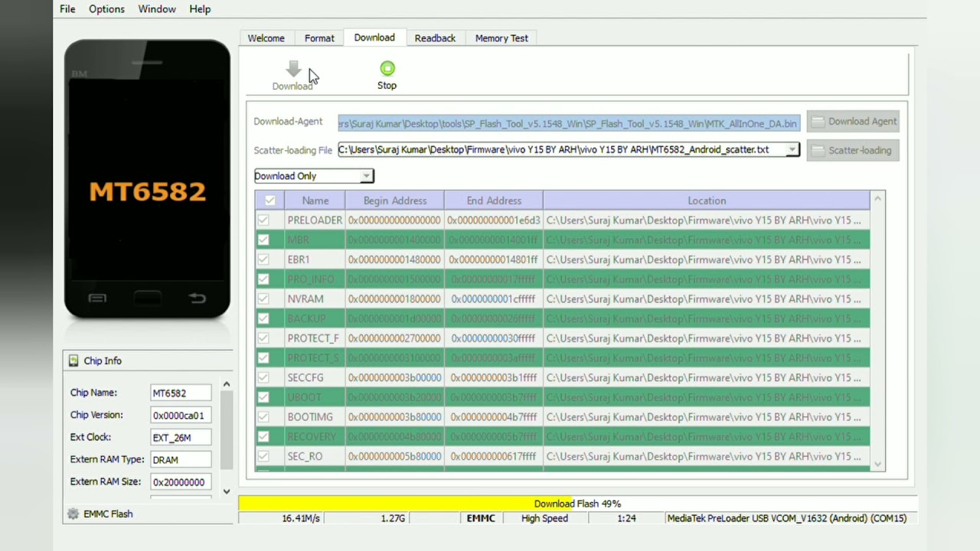Click the End Address column header
The width and height of the screenshot is (980, 551).
click(x=494, y=201)
